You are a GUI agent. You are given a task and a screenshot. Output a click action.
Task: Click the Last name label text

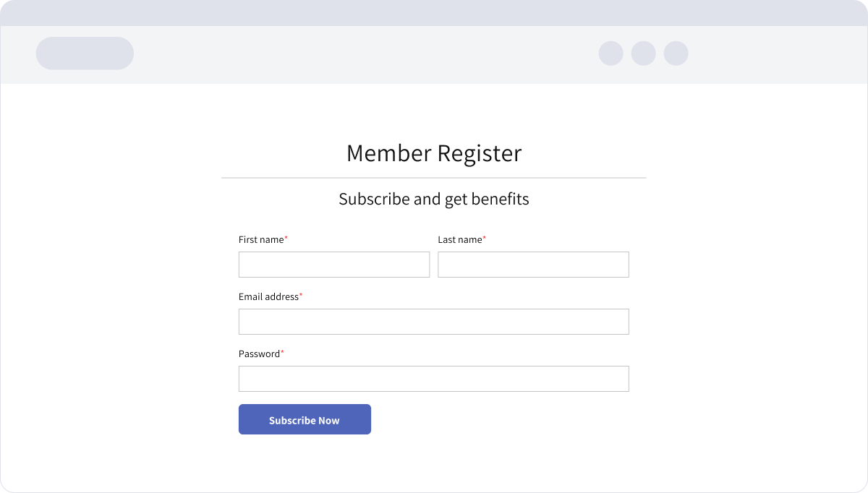459,239
